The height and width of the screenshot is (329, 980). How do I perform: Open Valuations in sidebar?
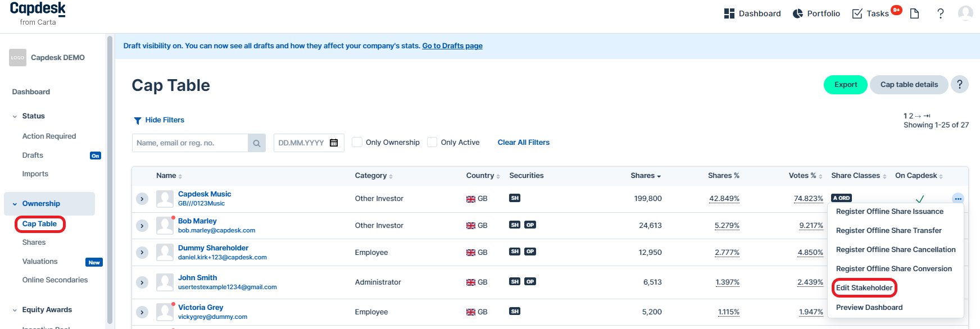tap(40, 262)
